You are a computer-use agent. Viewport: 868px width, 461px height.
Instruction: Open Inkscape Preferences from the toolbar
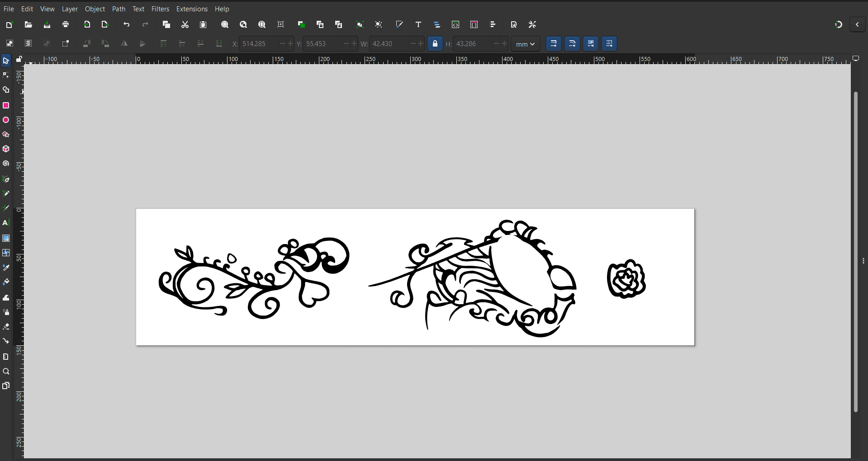pyautogui.click(x=532, y=24)
